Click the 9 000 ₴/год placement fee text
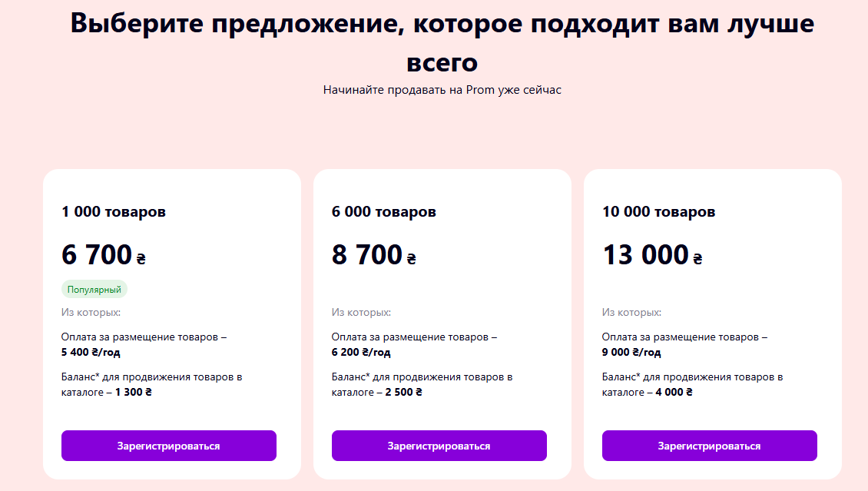Image resolution: width=868 pixels, height=491 pixels. pos(628,352)
